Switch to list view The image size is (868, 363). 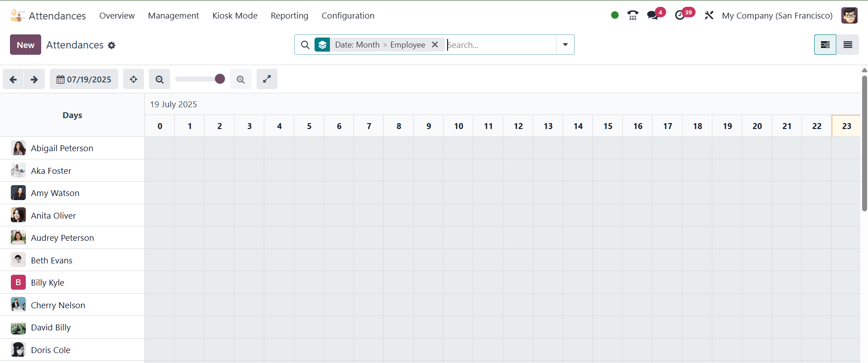coord(848,45)
